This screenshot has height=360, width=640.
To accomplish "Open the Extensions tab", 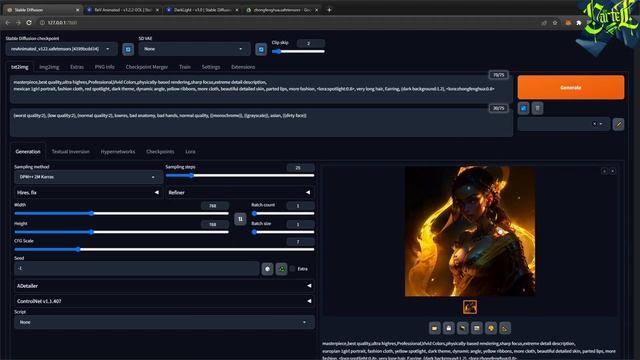I will pos(243,67).
